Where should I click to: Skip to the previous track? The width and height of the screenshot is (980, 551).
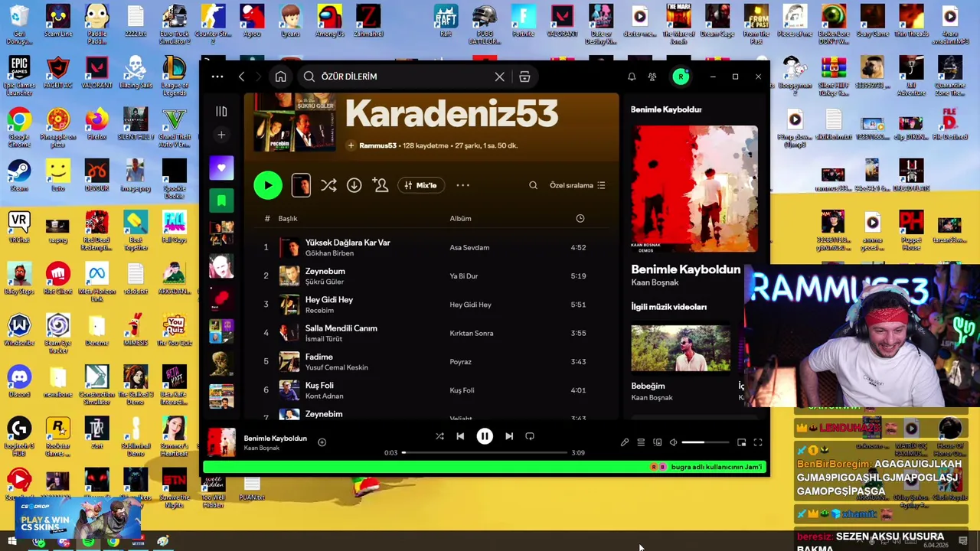click(x=460, y=436)
